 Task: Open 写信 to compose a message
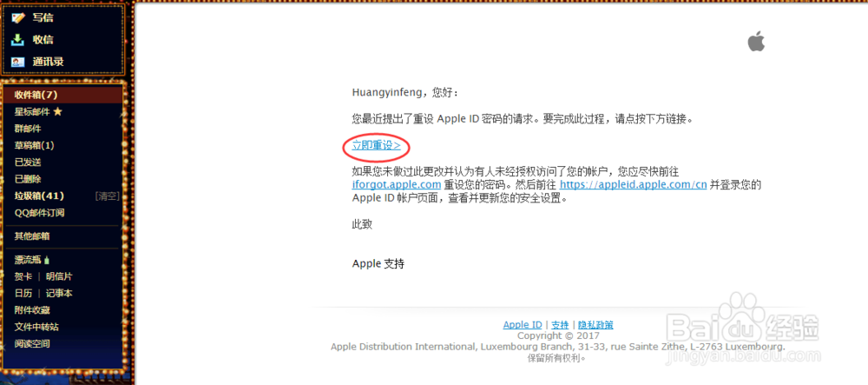coord(43,17)
